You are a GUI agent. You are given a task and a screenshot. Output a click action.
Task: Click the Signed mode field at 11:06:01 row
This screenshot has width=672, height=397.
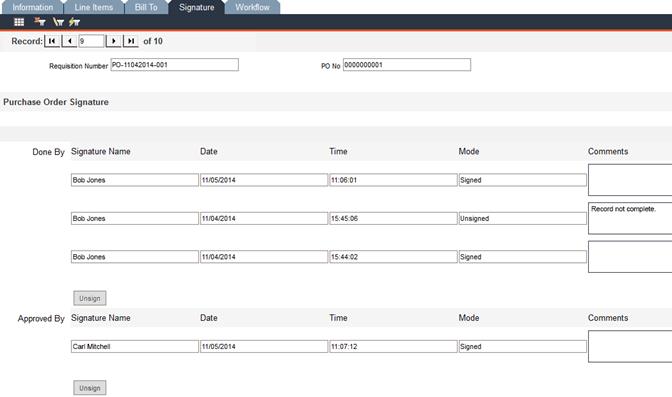click(522, 180)
